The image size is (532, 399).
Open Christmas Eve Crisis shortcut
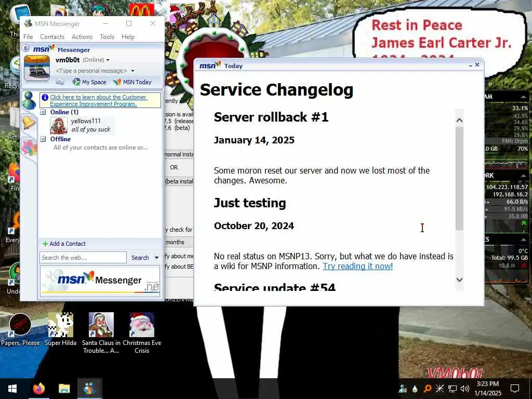pos(142,333)
